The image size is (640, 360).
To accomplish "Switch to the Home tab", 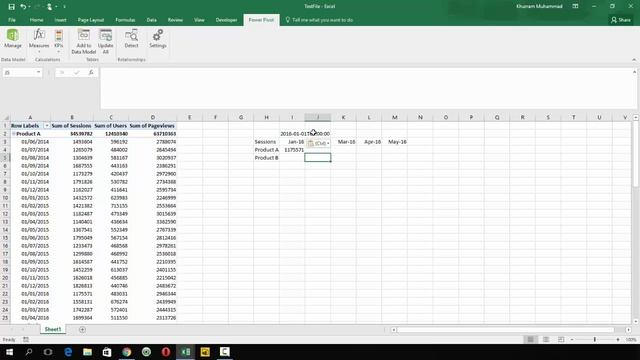I will pyautogui.click(x=36, y=20).
